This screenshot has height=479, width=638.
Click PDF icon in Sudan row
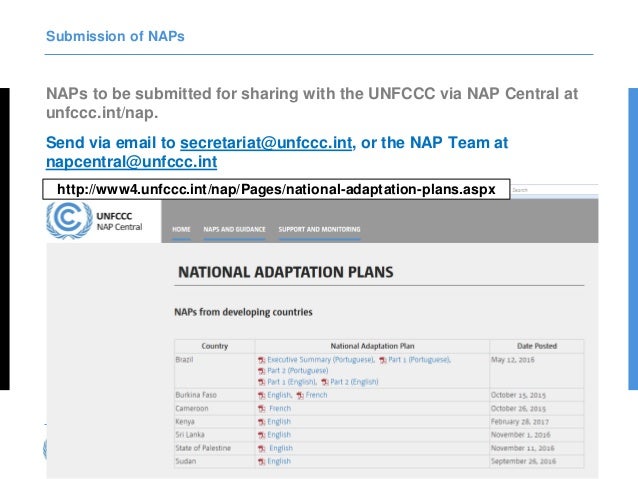(x=261, y=461)
